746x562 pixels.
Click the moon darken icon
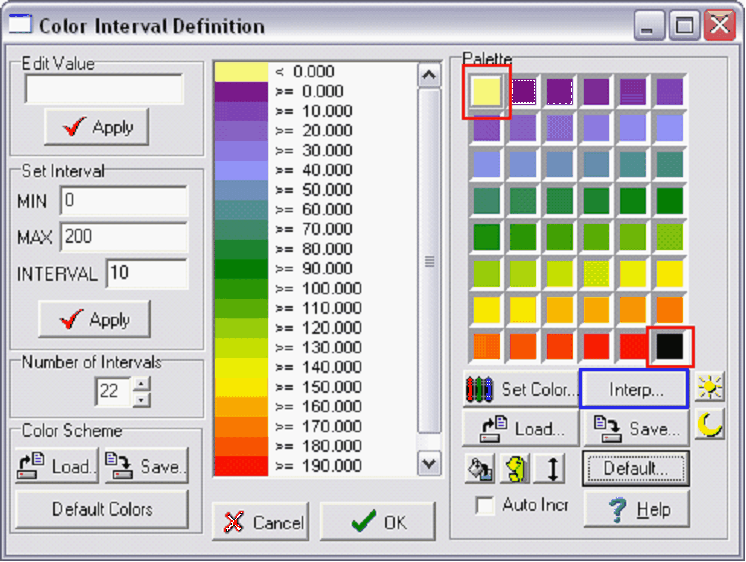click(x=710, y=427)
